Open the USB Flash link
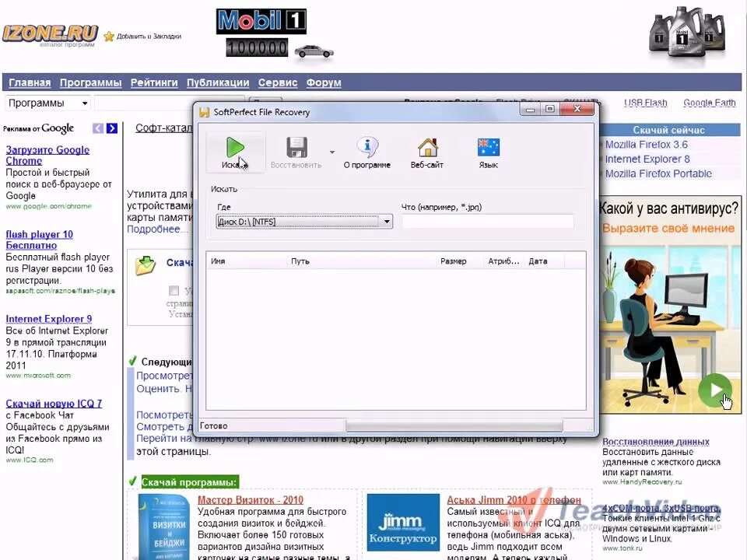The height and width of the screenshot is (560, 747). pos(646,103)
